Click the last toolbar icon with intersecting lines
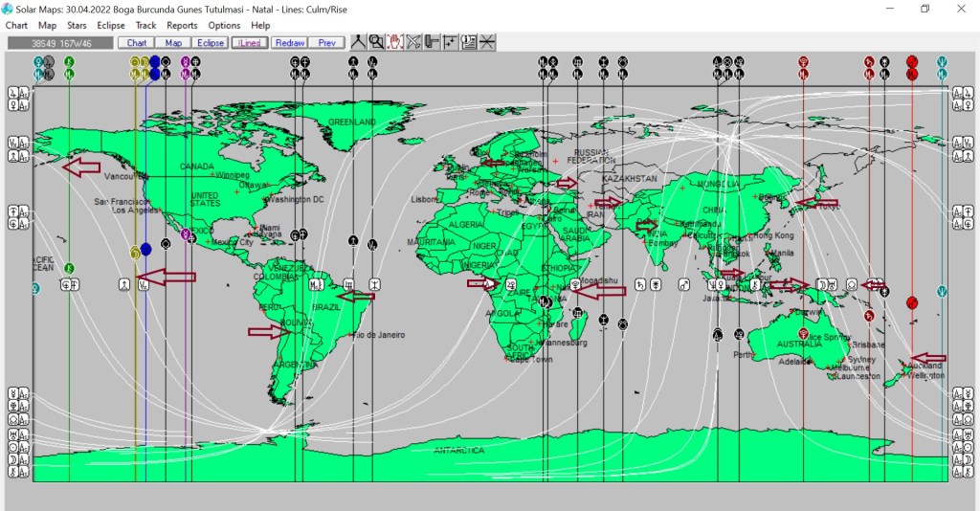The image size is (980, 511). (487, 42)
